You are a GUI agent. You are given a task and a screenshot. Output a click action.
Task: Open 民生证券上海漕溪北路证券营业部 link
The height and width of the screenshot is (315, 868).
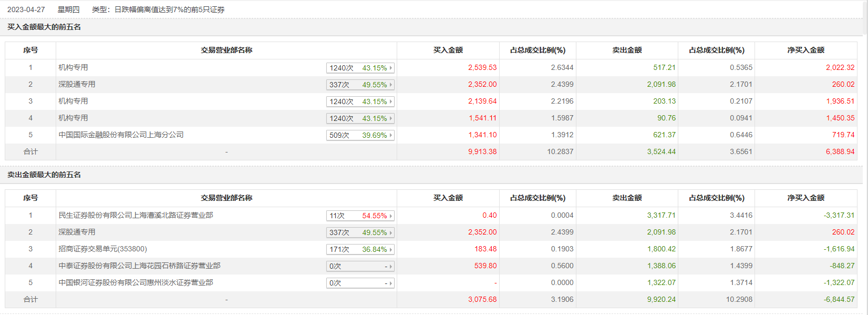[x=136, y=215]
